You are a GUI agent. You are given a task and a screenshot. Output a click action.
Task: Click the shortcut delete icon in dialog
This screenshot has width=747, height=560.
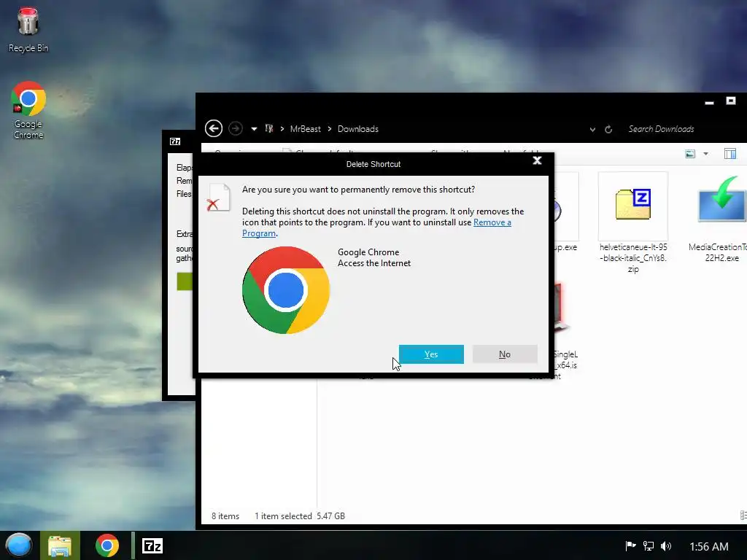(219, 198)
